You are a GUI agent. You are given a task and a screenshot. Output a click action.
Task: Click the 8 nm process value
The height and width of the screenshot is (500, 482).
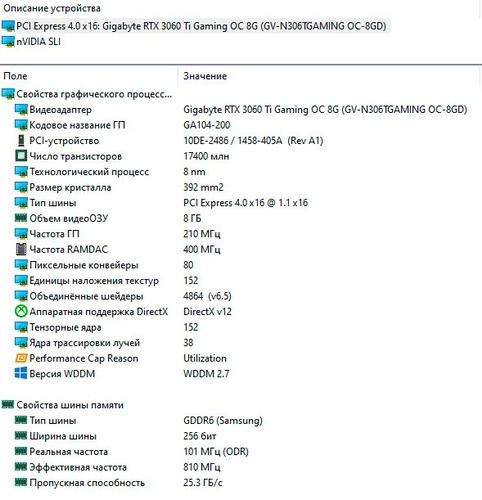(194, 172)
